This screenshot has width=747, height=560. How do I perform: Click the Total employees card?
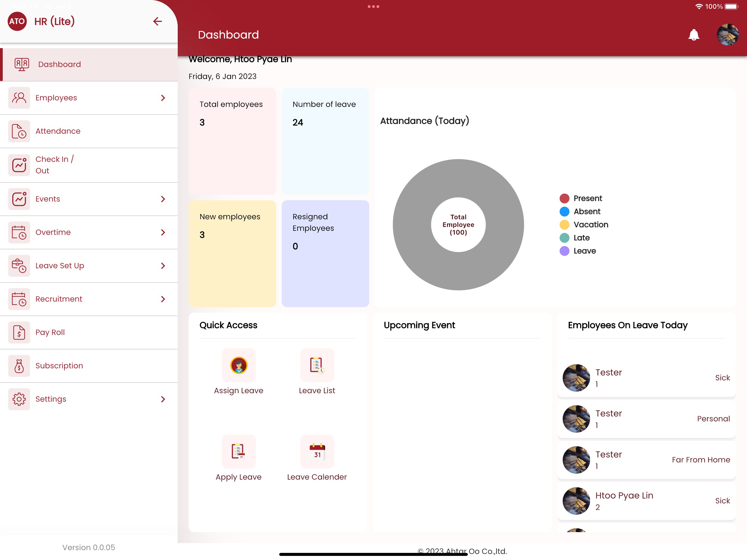coord(232,141)
